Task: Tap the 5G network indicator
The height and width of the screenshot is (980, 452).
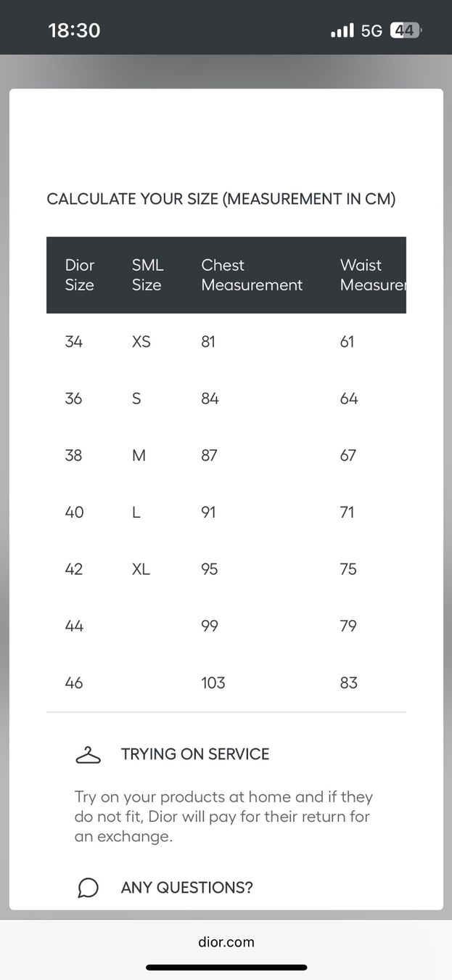Action: coord(371,30)
